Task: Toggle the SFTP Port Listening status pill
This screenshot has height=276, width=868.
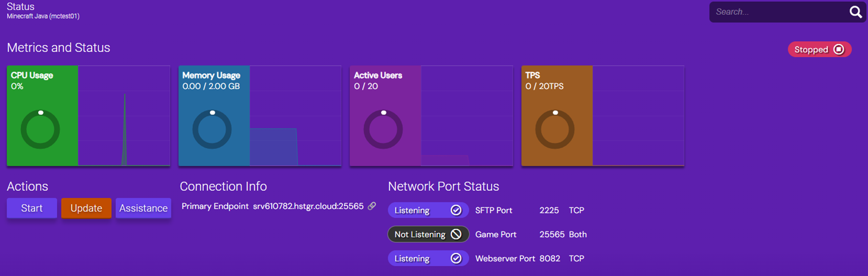Action: (428, 210)
